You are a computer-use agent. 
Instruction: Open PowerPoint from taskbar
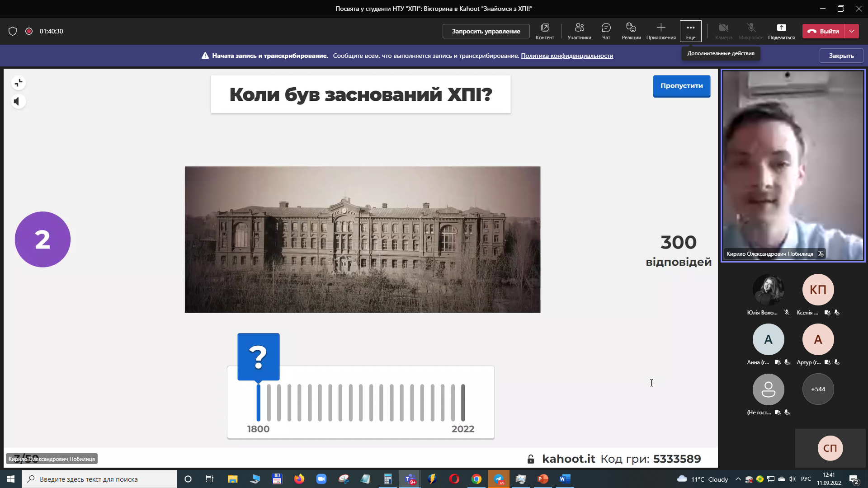pyautogui.click(x=543, y=479)
